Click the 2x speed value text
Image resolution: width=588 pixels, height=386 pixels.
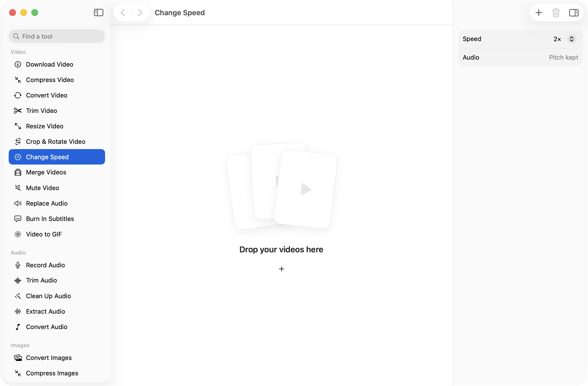click(x=557, y=39)
